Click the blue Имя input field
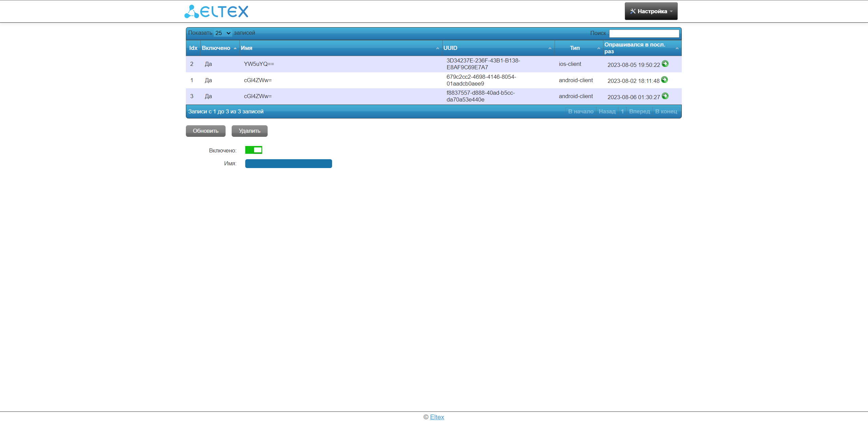This screenshot has width=868, height=422. coord(288,164)
